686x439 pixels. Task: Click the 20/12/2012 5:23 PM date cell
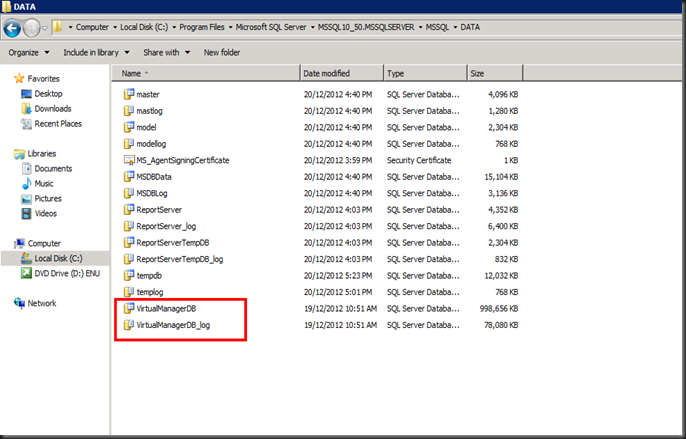coord(338,275)
